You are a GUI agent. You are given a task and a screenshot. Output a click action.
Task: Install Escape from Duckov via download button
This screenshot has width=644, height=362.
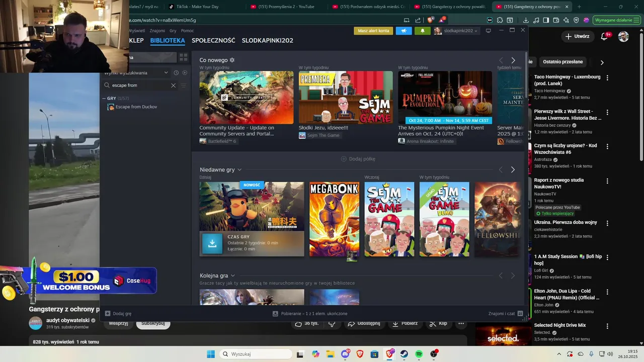212,243
